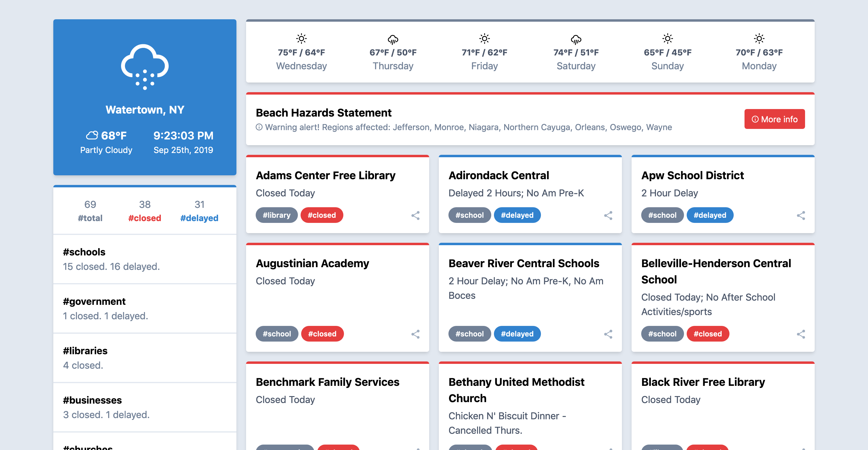Toggle the #delayed tag on Apw School District
Image resolution: width=868 pixels, height=450 pixels.
pos(710,215)
